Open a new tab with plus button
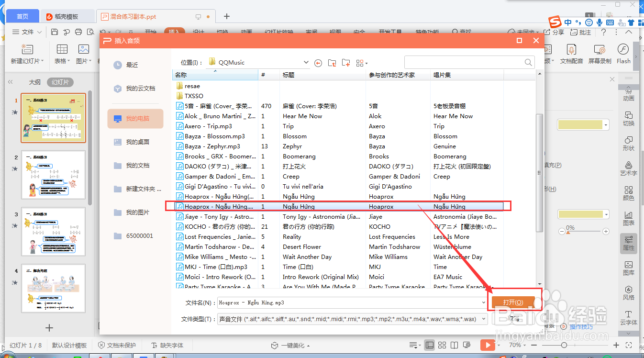Image resolution: width=644 pixels, height=358 pixels. pyautogui.click(x=227, y=17)
